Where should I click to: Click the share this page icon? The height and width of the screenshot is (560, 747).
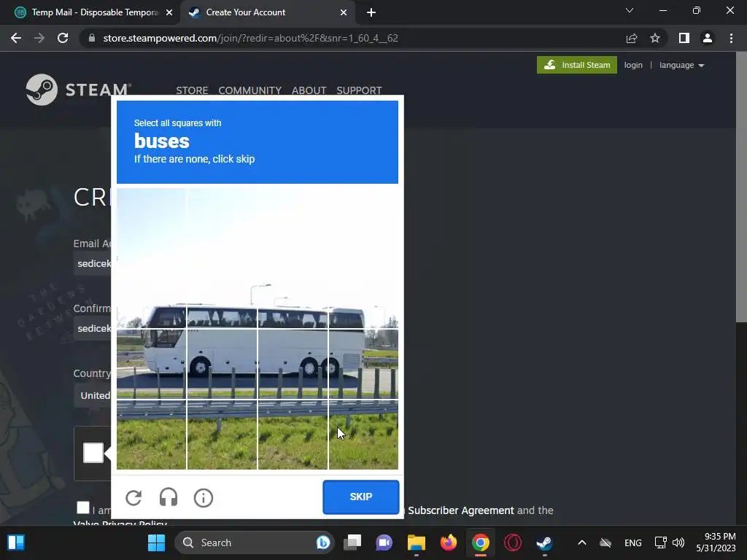click(x=632, y=38)
